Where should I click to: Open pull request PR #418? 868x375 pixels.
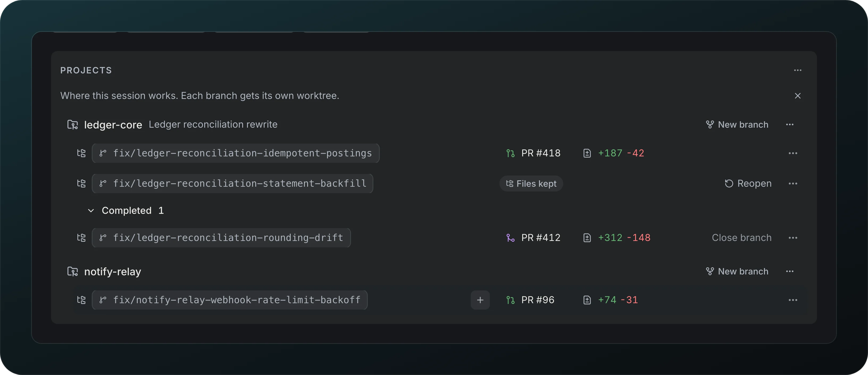pos(533,153)
